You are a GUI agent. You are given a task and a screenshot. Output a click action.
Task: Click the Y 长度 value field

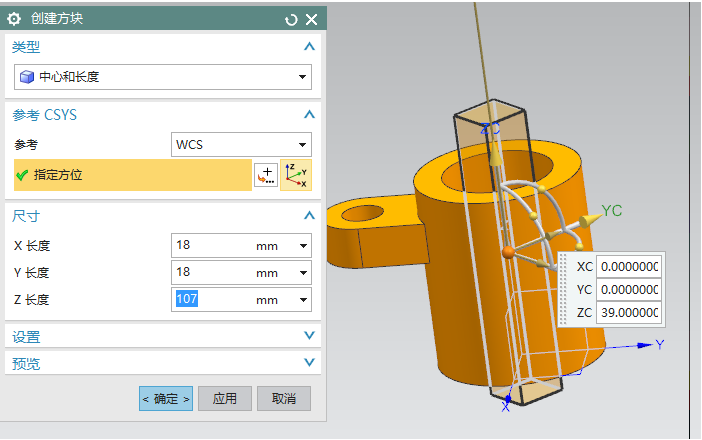tap(210, 273)
